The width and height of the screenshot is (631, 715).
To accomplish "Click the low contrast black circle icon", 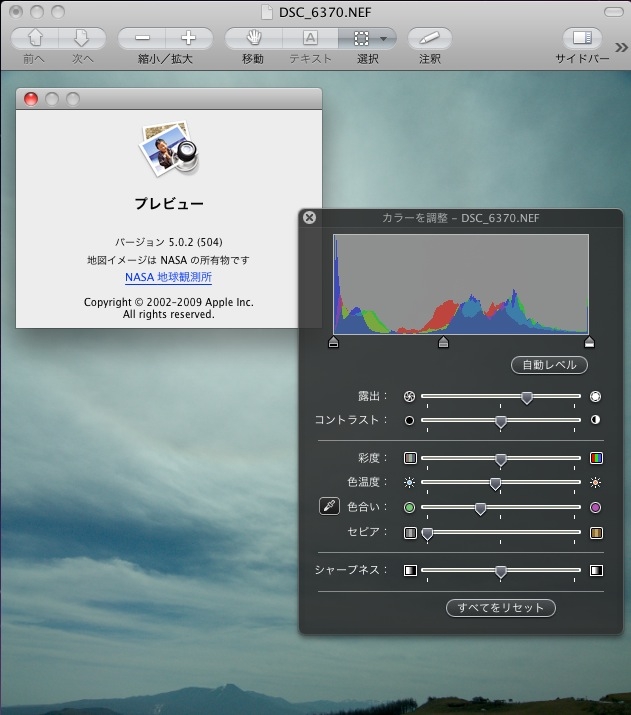I will click(x=409, y=420).
